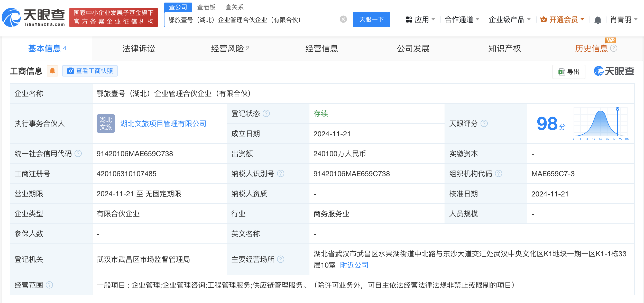Screen dimensions: 644x303
Task: Click the help icon next to 天眼评分
Action: (x=484, y=124)
